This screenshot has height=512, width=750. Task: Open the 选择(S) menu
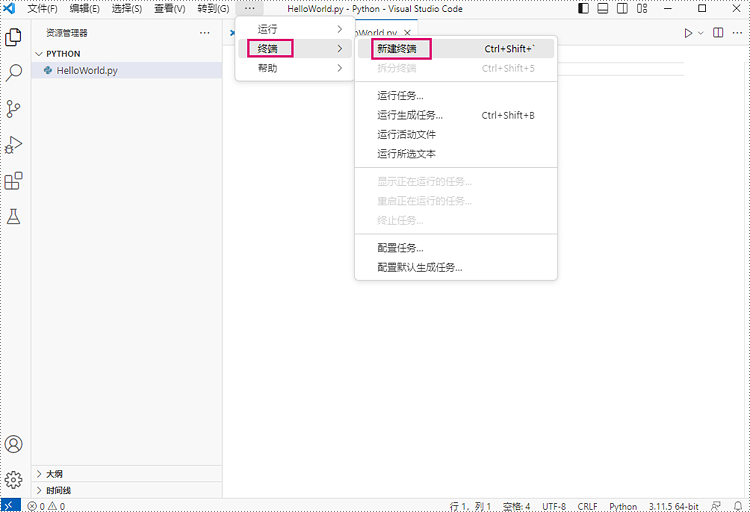point(127,9)
